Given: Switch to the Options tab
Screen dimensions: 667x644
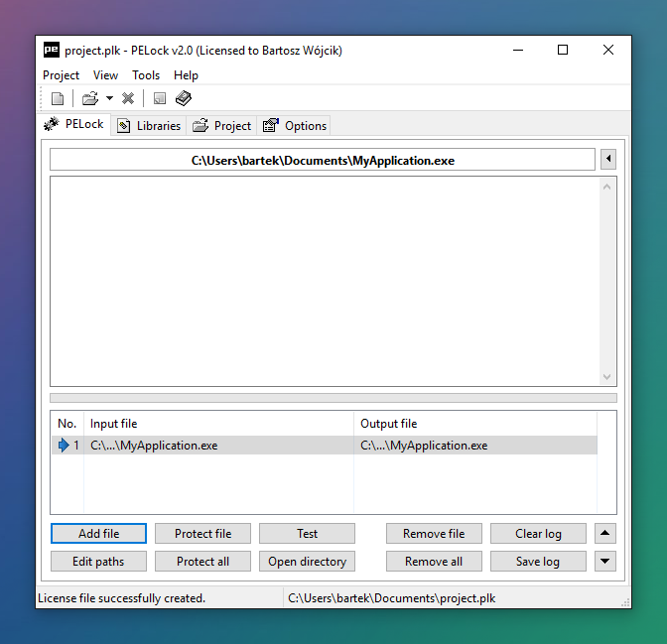Looking at the screenshot, I should (294, 126).
